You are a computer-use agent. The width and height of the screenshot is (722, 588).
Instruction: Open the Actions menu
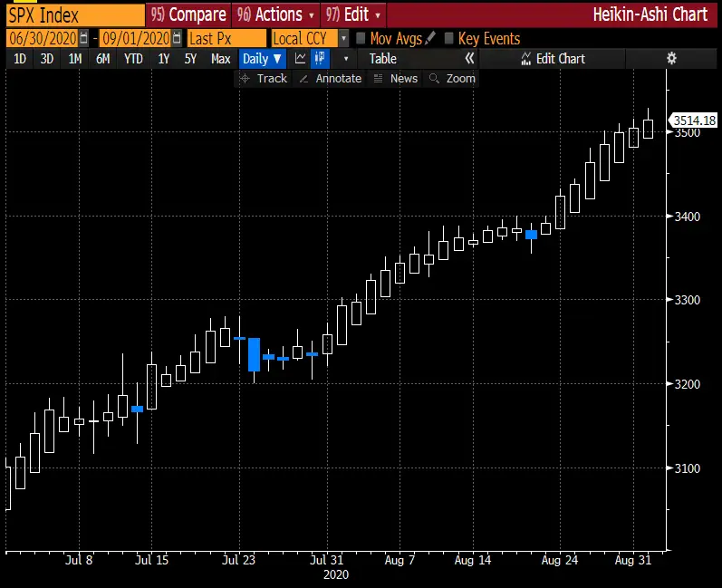click(x=276, y=14)
